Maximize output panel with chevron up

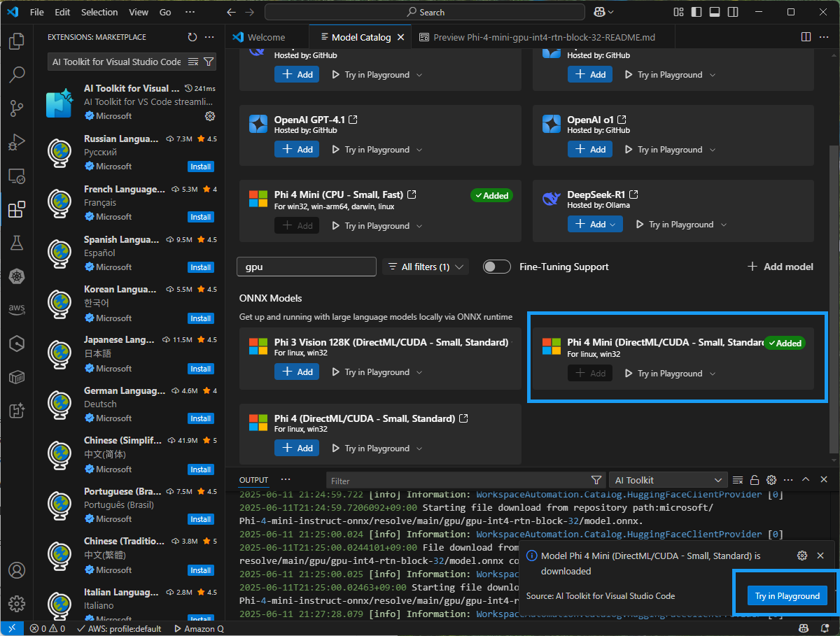click(806, 480)
